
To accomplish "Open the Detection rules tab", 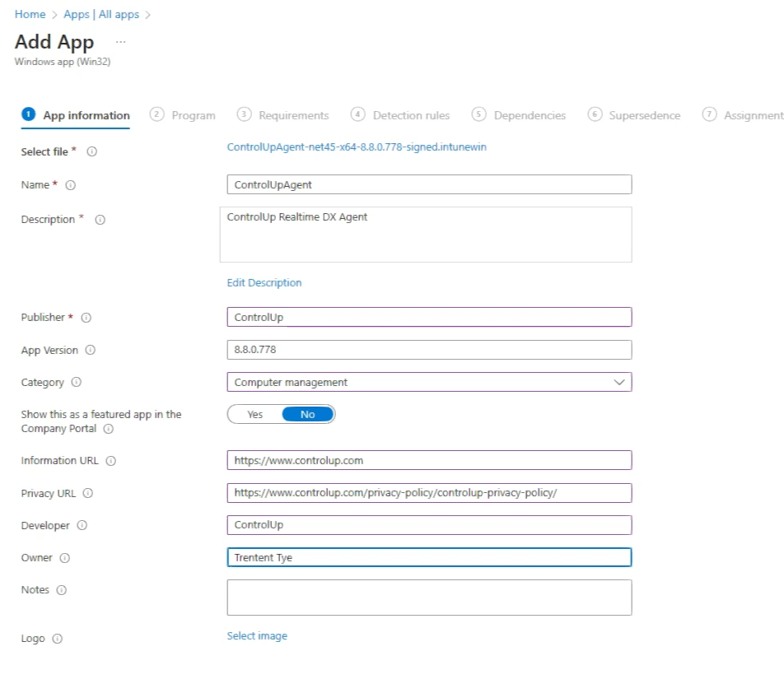I will tap(400, 115).
